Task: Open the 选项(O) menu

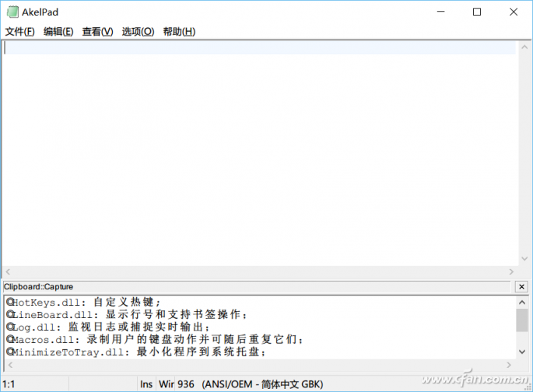Action: tap(138, 32)
